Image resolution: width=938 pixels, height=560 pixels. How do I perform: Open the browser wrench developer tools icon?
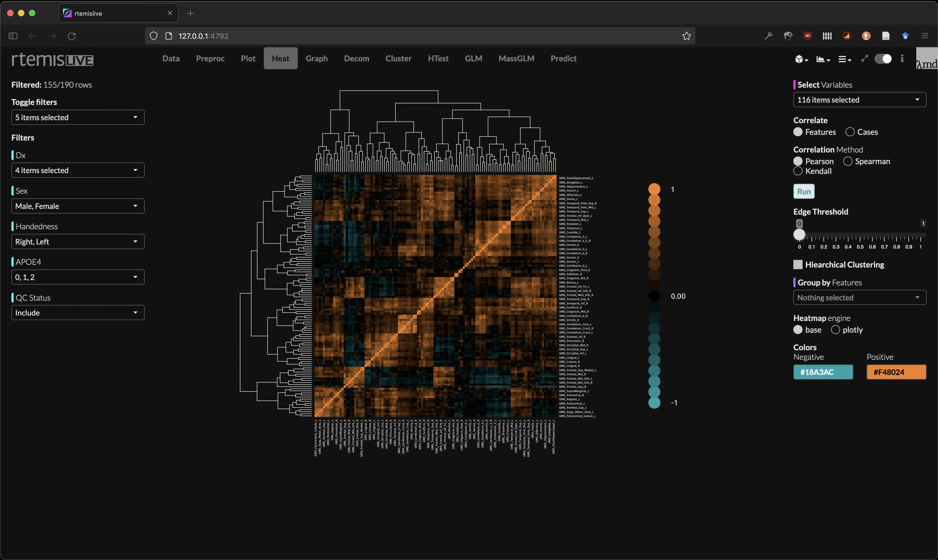pyautogui.click(x=768, y=36)
